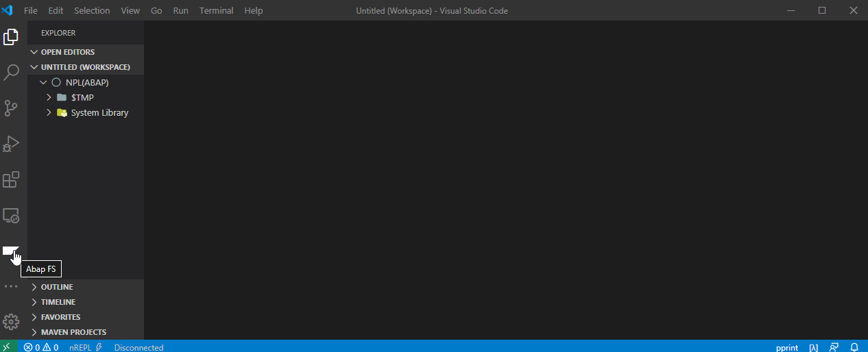
Task: Click the lambda status bar item
Action: [x=814, y=347]
